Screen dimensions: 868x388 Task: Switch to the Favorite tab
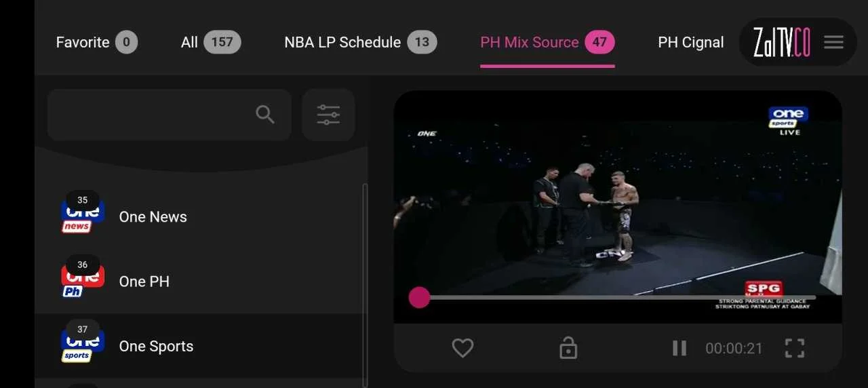[x=97, y=42]
